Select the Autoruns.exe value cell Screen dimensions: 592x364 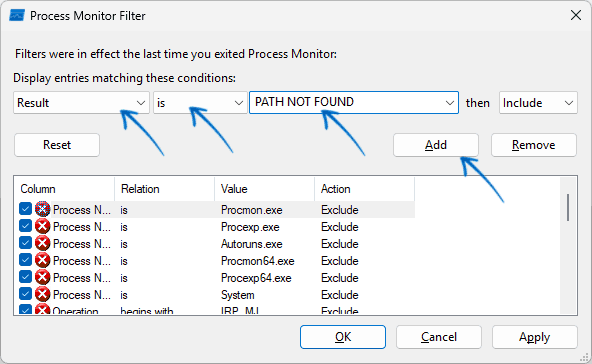coord(251,244)
